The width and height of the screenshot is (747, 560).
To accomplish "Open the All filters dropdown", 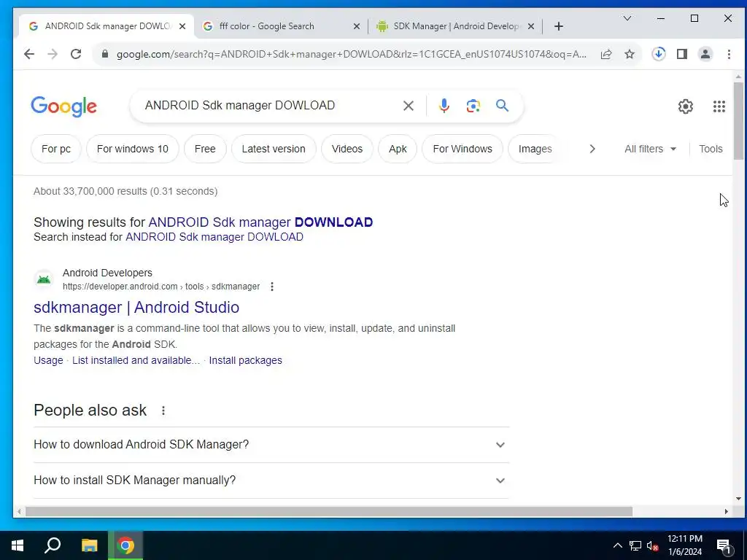I will point(650,149).
